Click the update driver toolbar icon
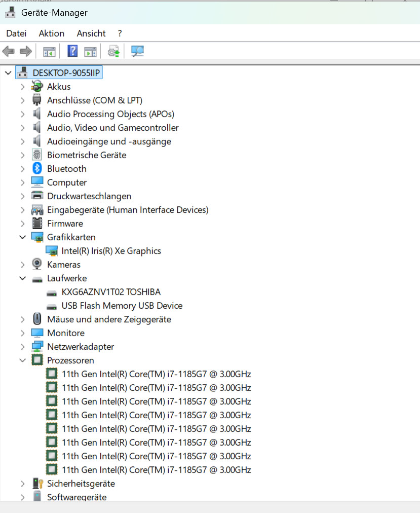Image resolution: width=420 pixels, height=513 pixels. click(x=114, y=51)
